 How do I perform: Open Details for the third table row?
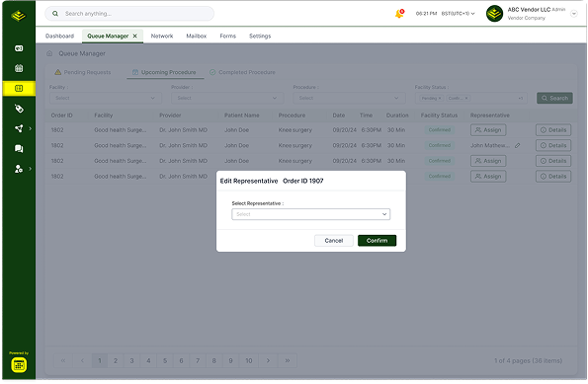553,161
